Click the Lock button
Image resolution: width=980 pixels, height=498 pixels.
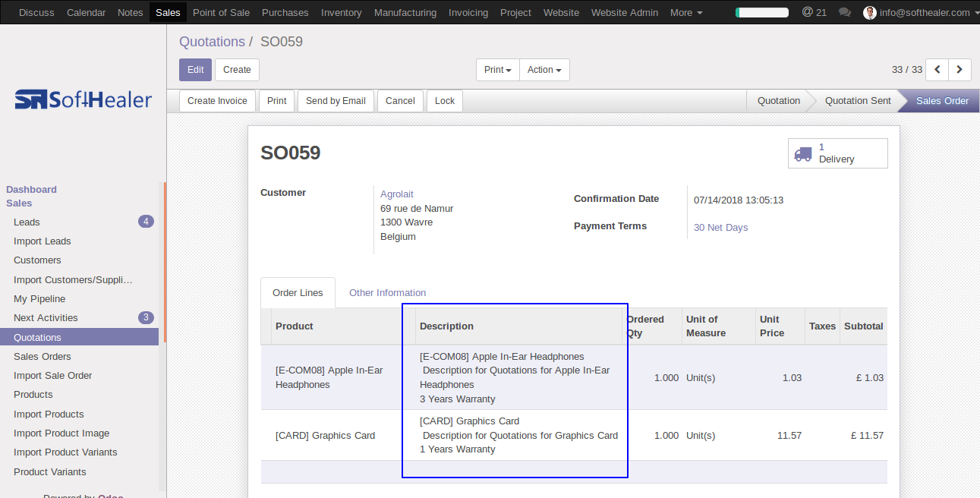[445, 101]
